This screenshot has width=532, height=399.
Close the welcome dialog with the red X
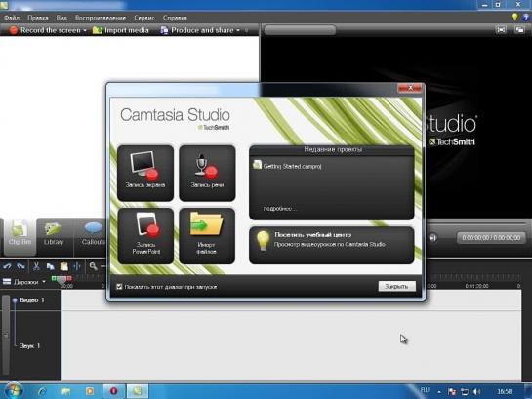[x=410, y=88]
